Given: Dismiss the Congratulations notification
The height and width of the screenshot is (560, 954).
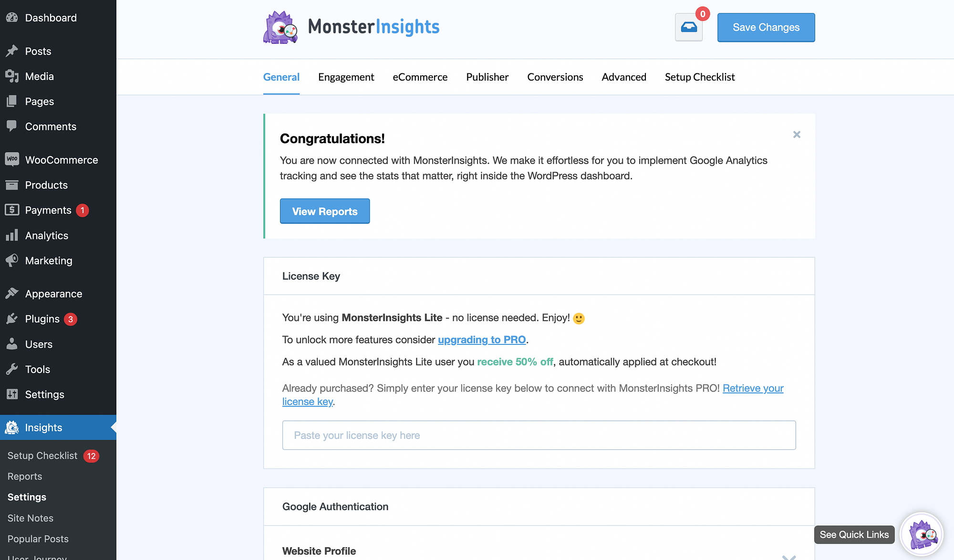Looking at the screenshot, I should tap(797, 135).
